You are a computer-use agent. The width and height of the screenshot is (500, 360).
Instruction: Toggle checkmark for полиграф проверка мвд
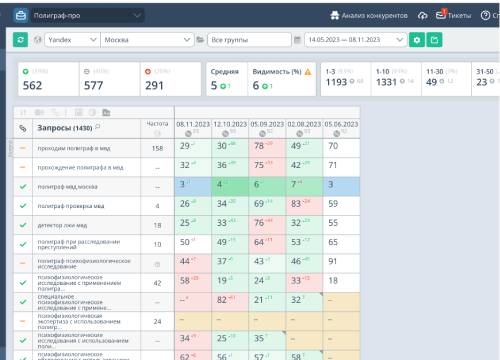point(23,206)
